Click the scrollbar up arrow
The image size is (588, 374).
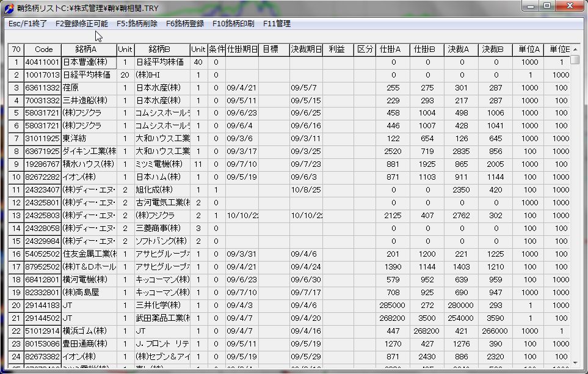click(575, 50)
